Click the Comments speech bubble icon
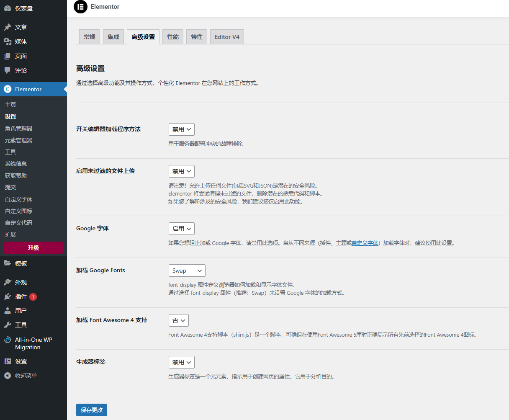The image size is (509, 420). (8, 70)
